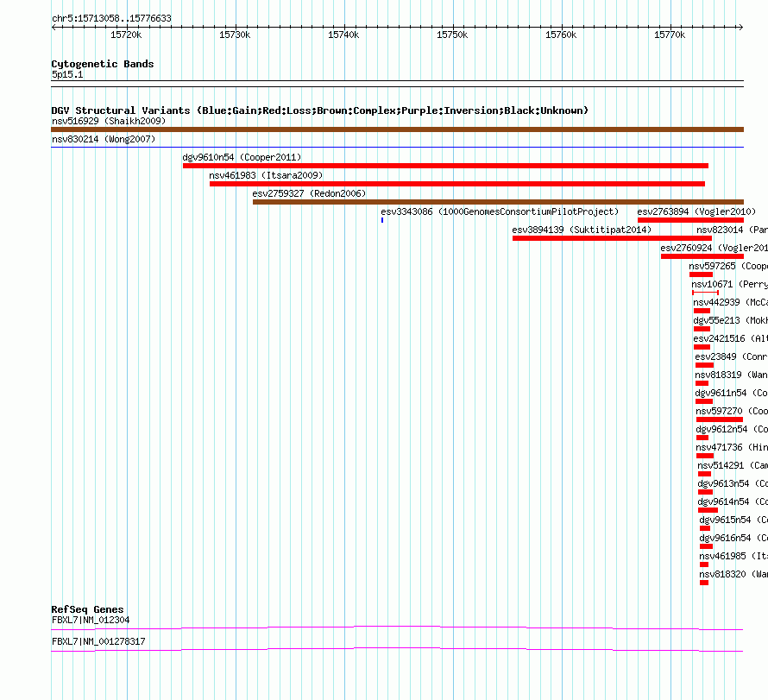This screenshot has height=700, width=768.
Task: Select the Cytogenetic Bands track title
Action: point(103,64)
